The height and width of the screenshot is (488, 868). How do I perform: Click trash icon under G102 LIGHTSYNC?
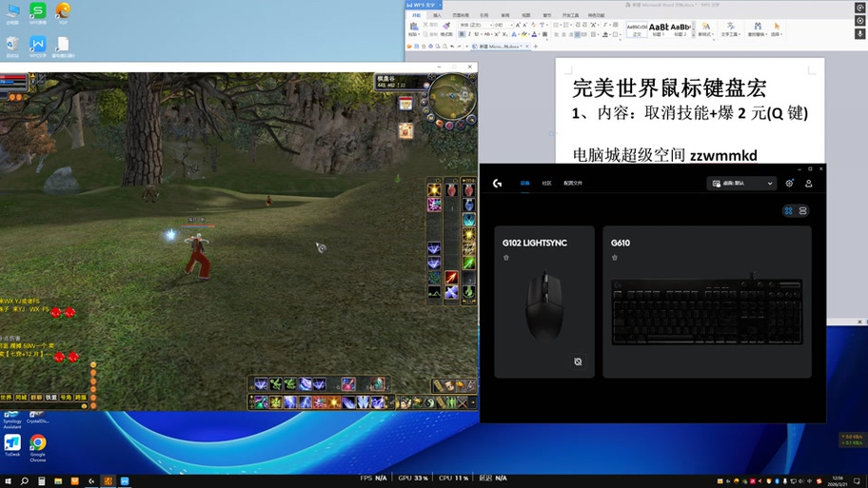click(x=506, y=257)
